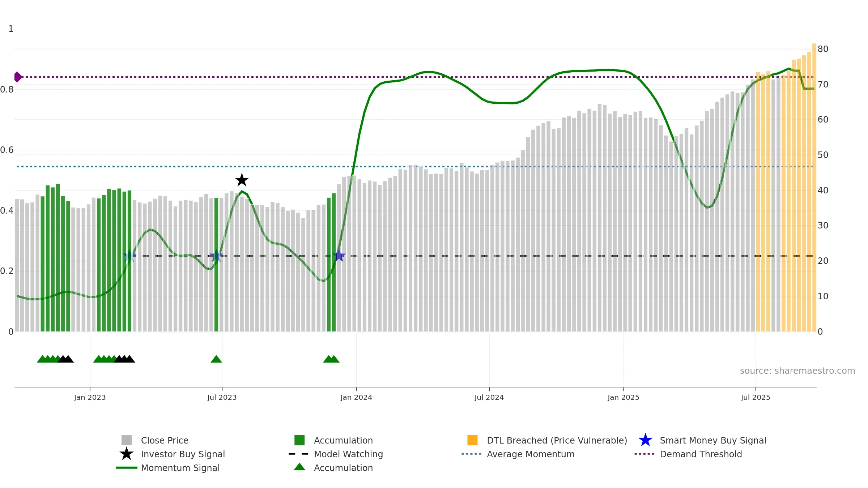Click the black Investor Buy Signal star on chart
This screenshot has height=488, width=868.
pos(242,180)
